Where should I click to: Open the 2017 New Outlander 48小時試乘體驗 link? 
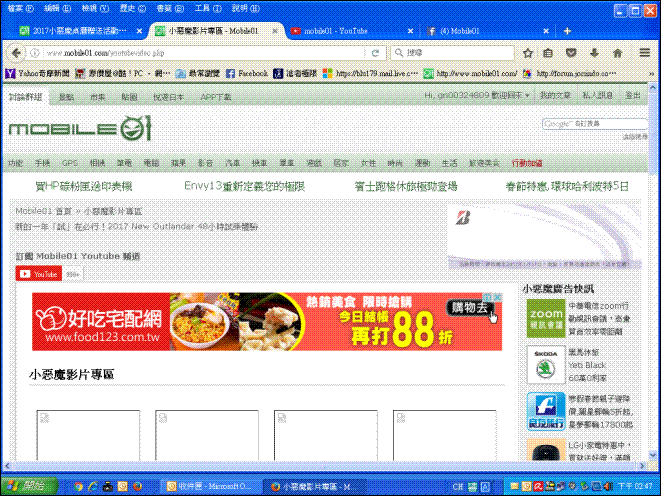pos(137,227)
